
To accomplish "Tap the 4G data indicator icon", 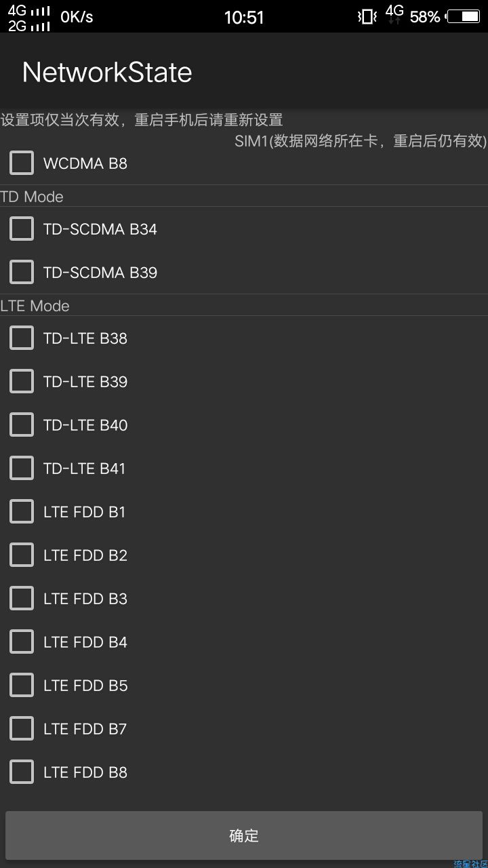I will [394, 15].
